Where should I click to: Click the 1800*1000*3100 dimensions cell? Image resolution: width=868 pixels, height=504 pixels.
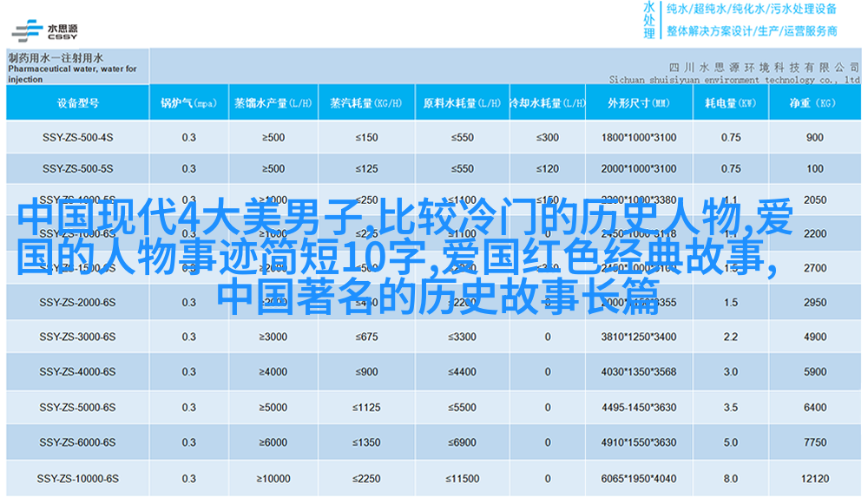639,137
